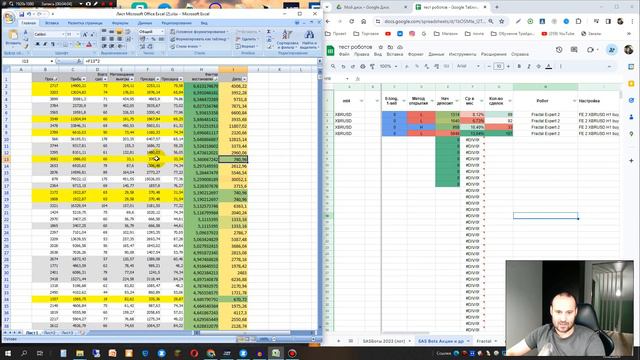Image resolution: width=640 pixels, height=360 pixels.
Task: Open Conditional Formatting in Excel ribbon
Action: tap(199, 31)
